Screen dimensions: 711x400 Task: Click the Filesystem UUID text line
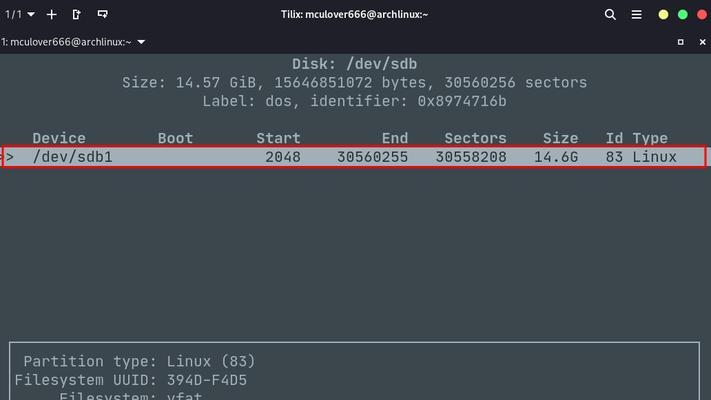coord(131,380)
